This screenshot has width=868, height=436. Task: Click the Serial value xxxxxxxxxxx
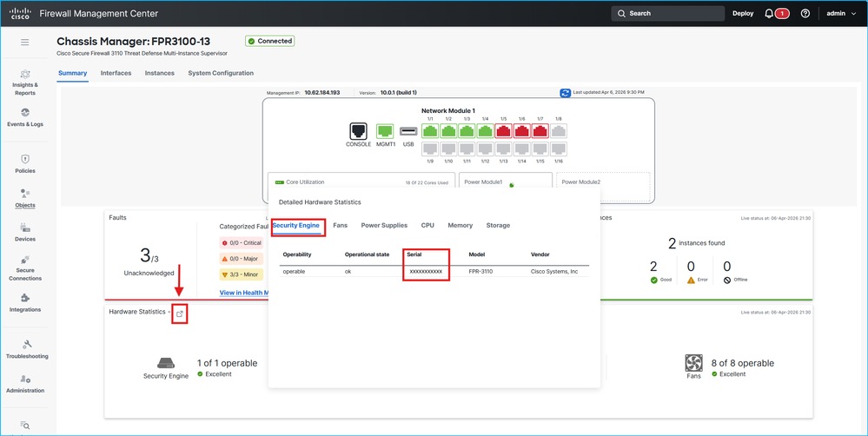pyautogui.click(x=426, y=272)
